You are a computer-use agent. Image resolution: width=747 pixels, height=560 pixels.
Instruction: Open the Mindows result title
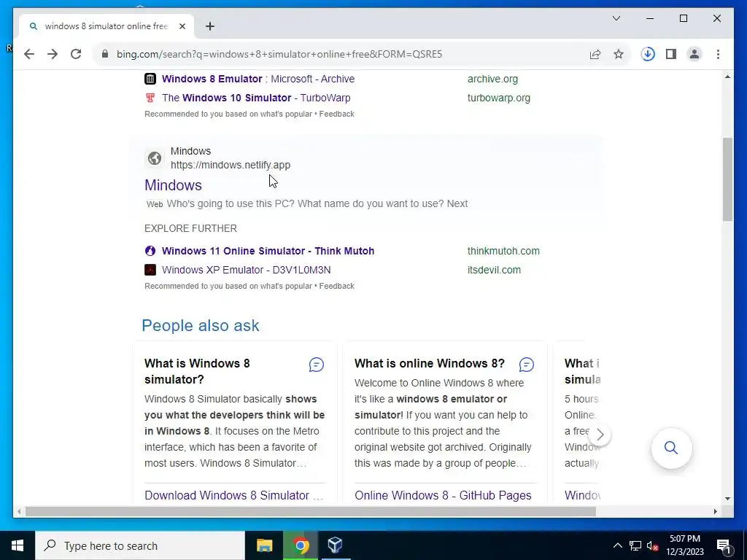173,185
